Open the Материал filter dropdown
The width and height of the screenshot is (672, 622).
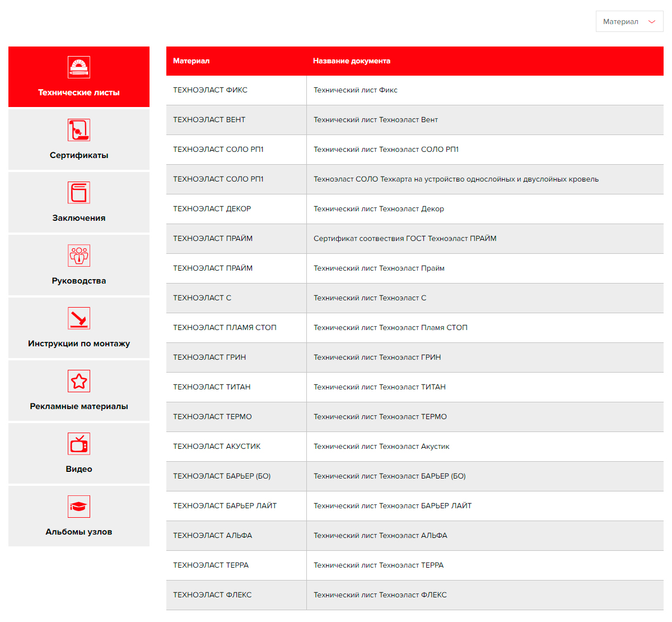pos(629,21)
